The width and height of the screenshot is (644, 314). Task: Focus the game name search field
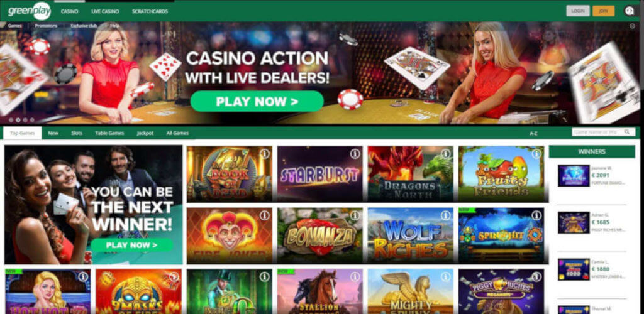[599, 132]
